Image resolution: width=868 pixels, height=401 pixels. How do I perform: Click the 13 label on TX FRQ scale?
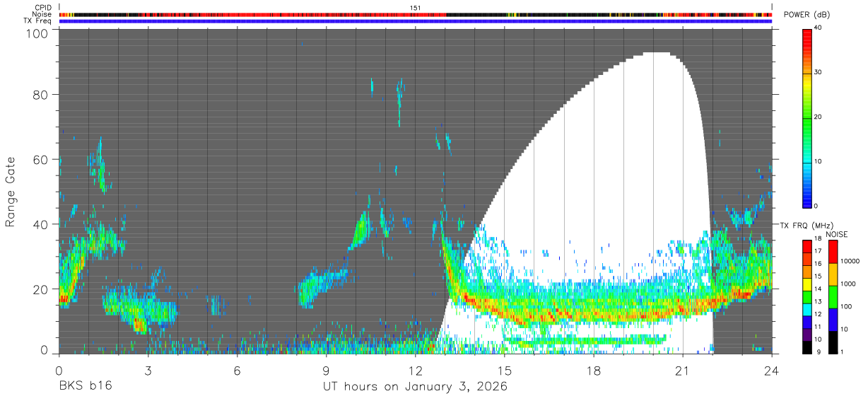[818, 301]
